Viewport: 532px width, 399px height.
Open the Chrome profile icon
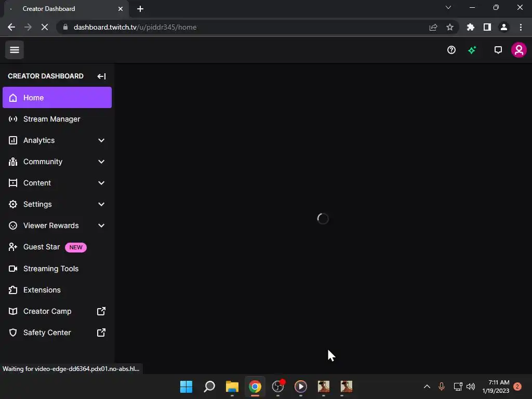click(x=504, y=27)
